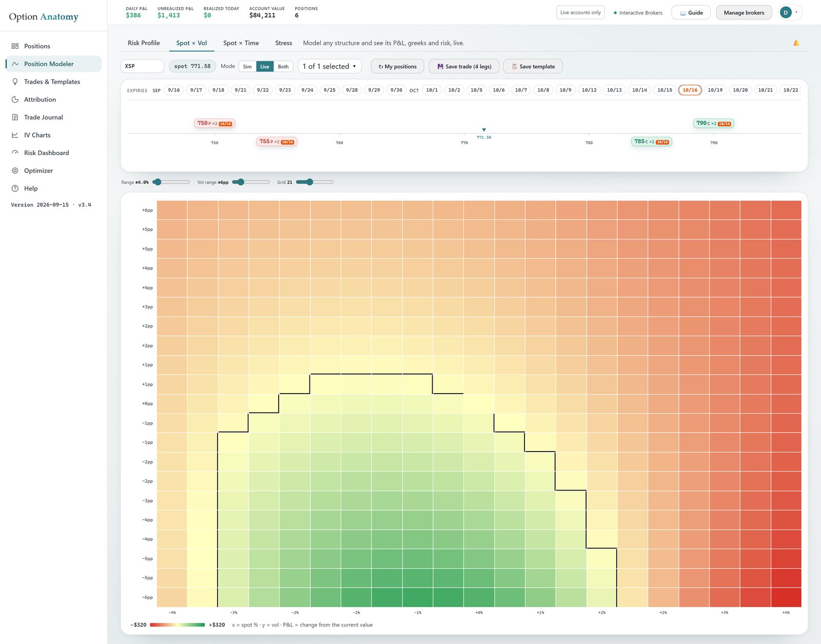Click the 750 P ×2 leg marker
Screen dimensions: 821x644
(x=214, y=124)
